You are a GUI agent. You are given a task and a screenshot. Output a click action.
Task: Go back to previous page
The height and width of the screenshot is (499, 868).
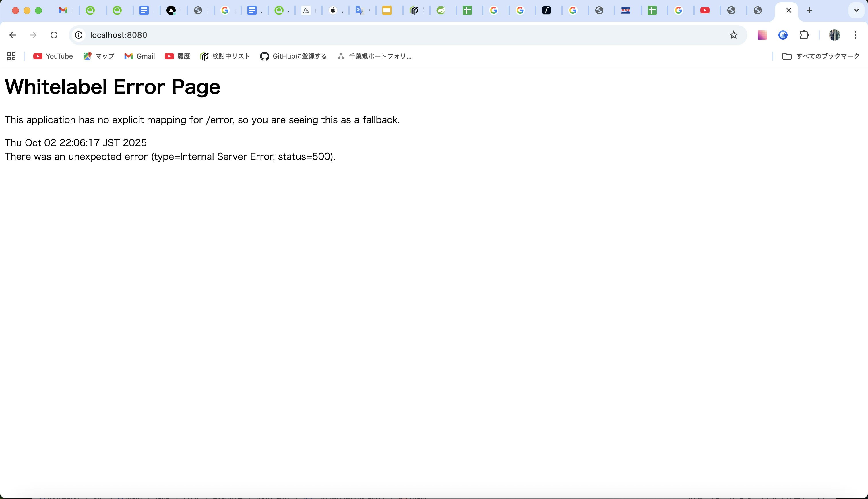pos(13,35)
